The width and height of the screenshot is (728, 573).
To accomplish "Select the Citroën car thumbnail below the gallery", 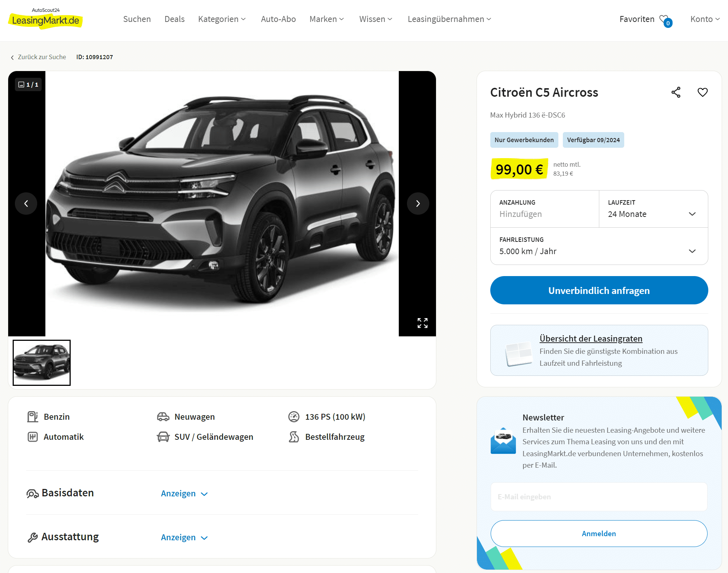I will point(42,362).
